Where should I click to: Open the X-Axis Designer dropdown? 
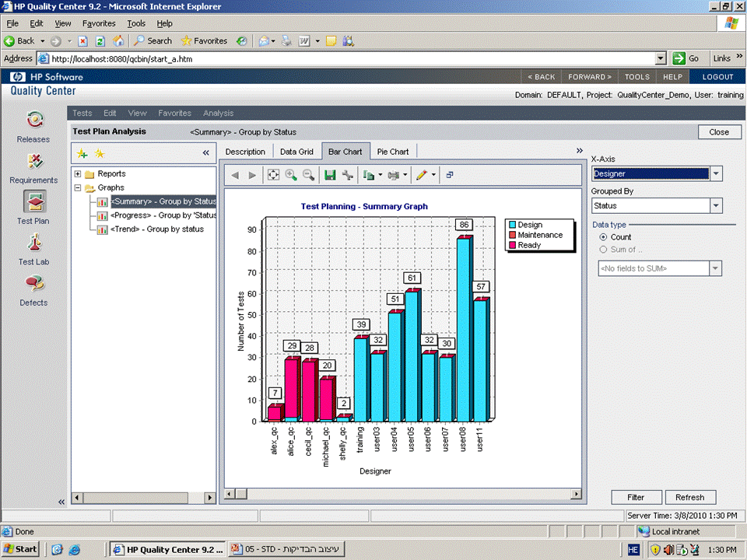point(716,173)
